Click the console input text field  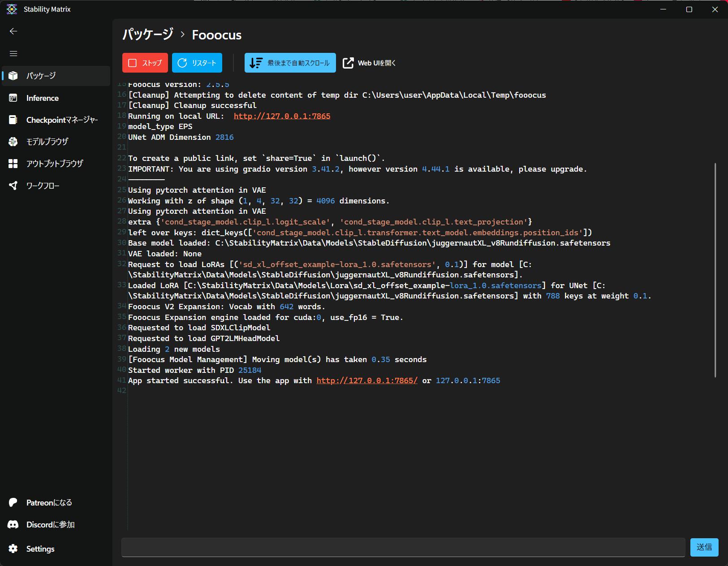click(x=403, y=547)
